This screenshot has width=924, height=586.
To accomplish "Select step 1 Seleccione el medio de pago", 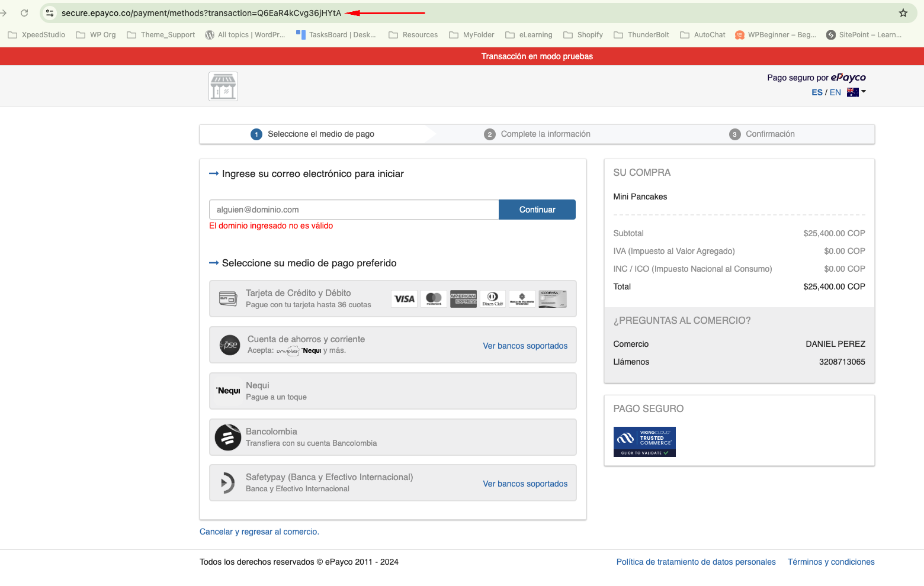I will pyautogui.click(x=313, y=134).
